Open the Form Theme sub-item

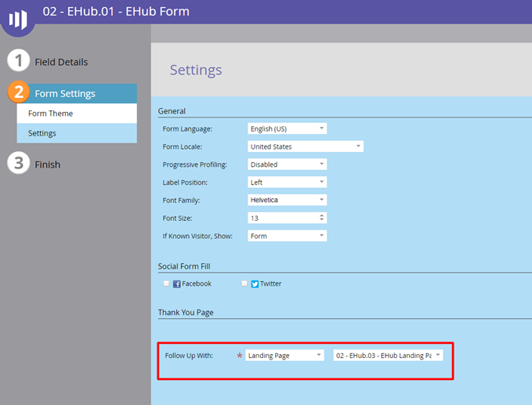(x=77, y=114)
